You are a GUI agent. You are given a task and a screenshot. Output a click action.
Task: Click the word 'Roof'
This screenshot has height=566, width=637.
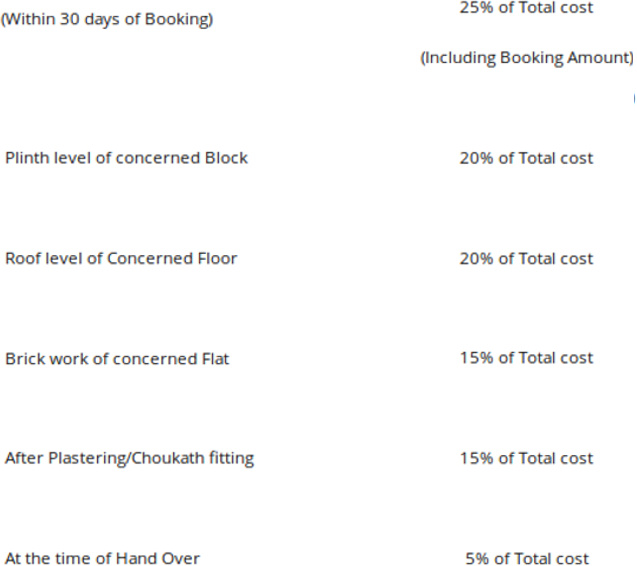(22, 258)
